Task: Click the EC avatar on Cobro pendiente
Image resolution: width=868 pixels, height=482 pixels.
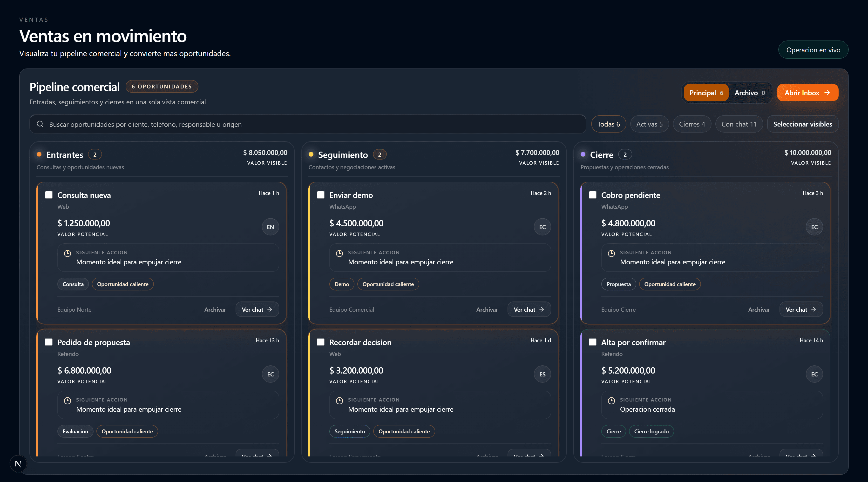Action: click(x=814, y=227)
